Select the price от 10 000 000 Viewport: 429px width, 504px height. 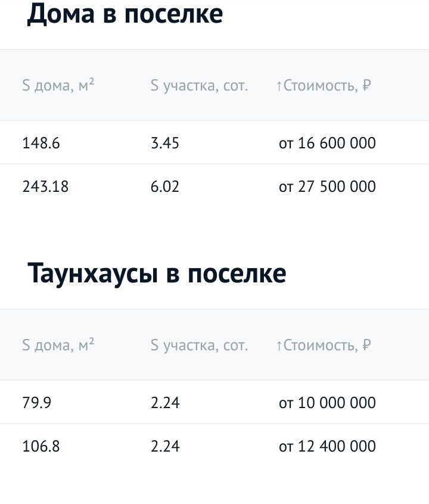coord(327,403)
